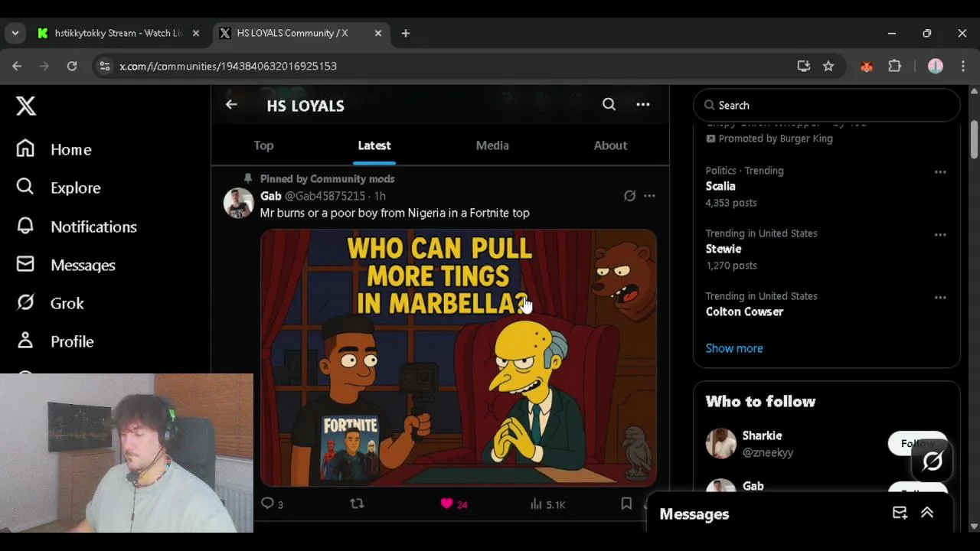Open the Colton Cowser trending topic
The width and height of the screenshot is (980, 551).
744,311
